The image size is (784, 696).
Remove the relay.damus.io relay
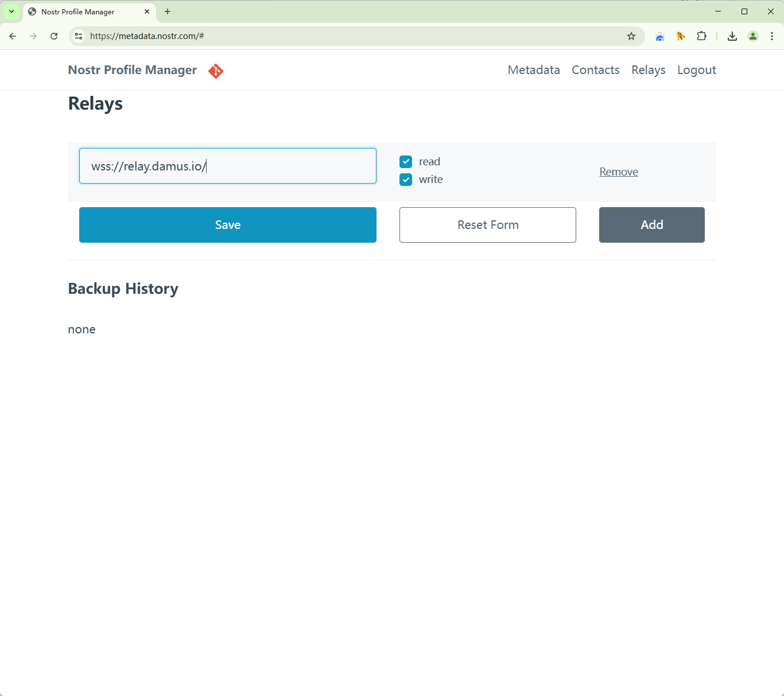click(x=618, y=172)
